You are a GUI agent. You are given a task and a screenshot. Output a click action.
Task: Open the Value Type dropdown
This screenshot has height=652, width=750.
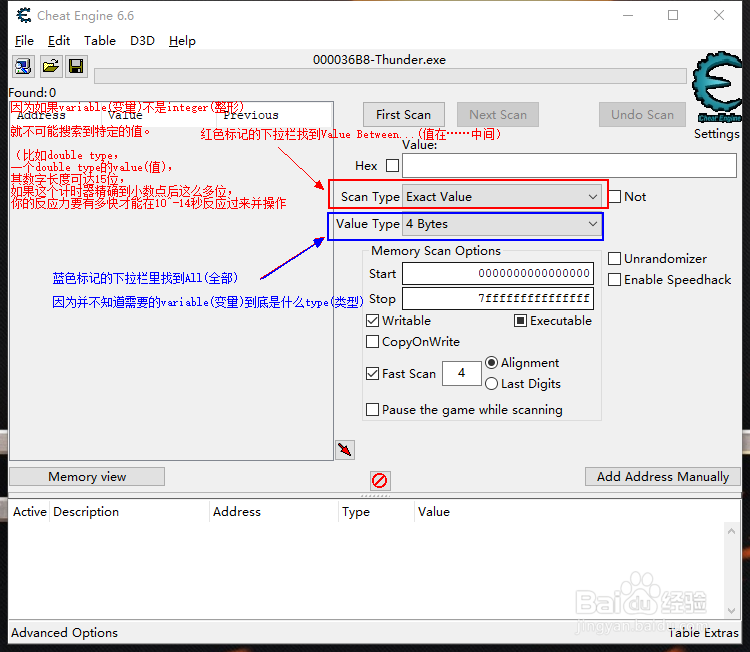pyautogui.click(x=502, y=224)
